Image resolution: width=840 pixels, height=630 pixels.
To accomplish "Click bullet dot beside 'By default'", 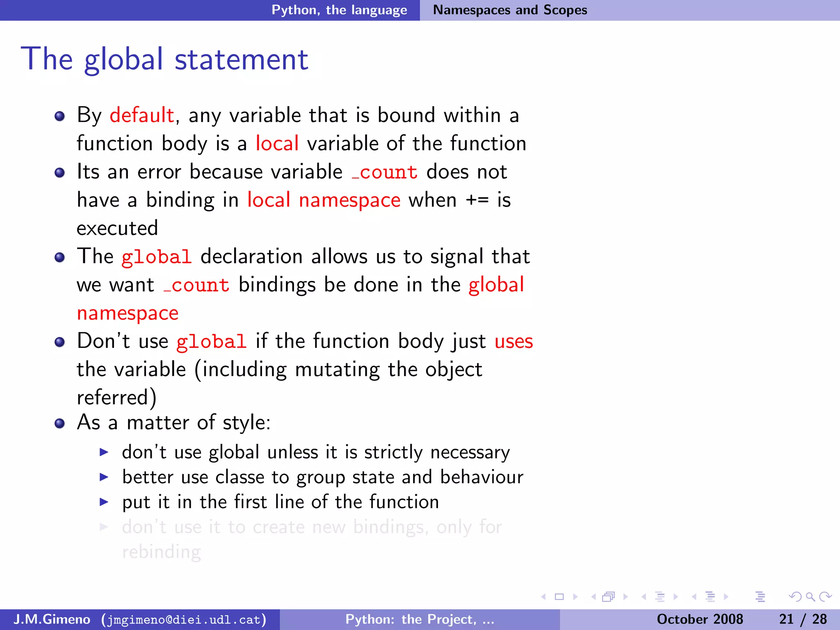I will click(x=60, y=116).
